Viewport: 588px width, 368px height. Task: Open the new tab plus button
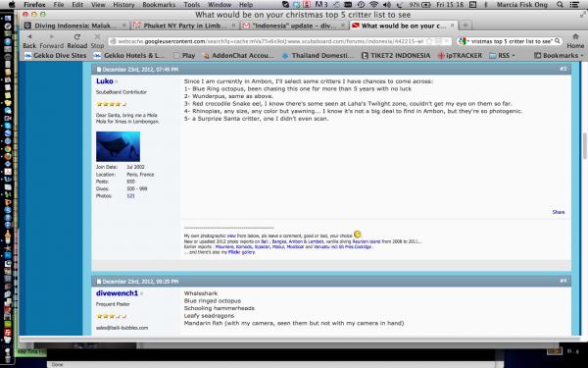(465, 26)
